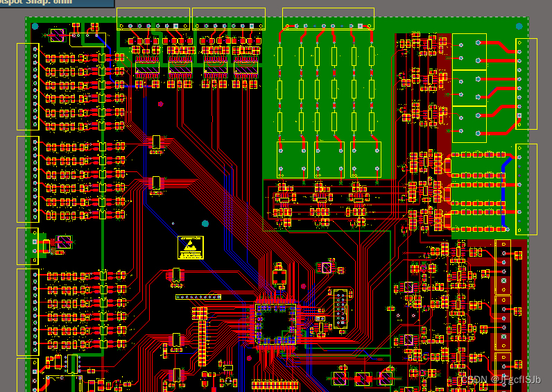
Task: Click the right-edge terminal block with blue trace
Action: 526,189
